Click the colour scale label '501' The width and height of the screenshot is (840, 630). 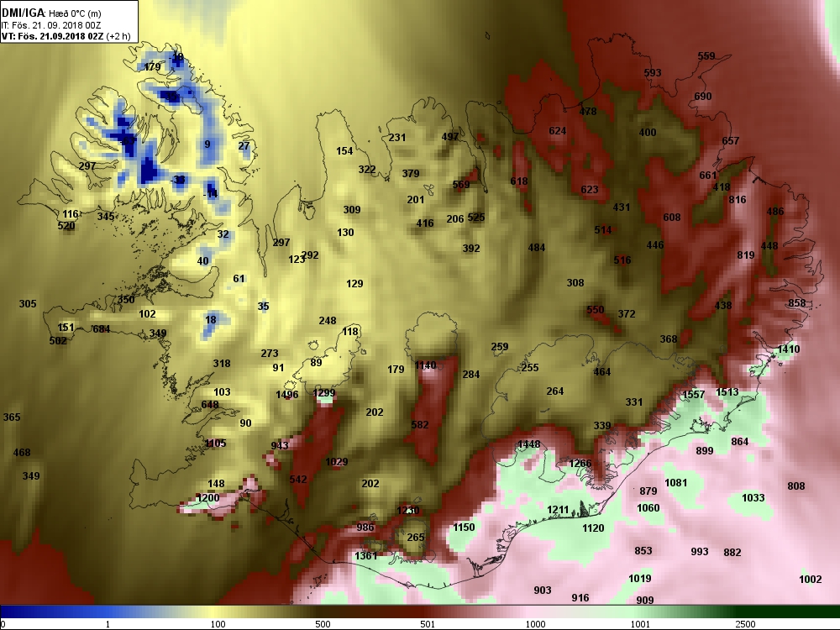428,624
